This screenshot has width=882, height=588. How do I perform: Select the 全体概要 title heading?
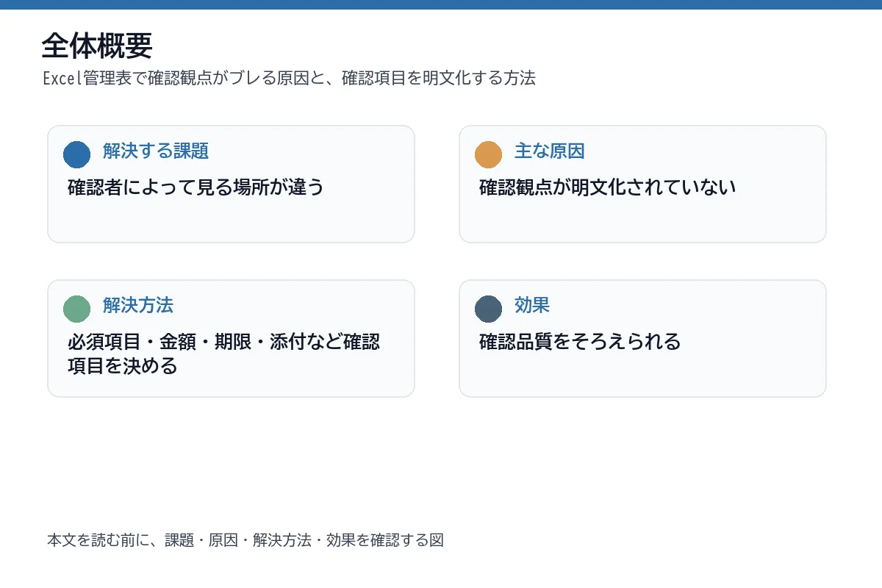pyautogui.click(x=97, y=46)
